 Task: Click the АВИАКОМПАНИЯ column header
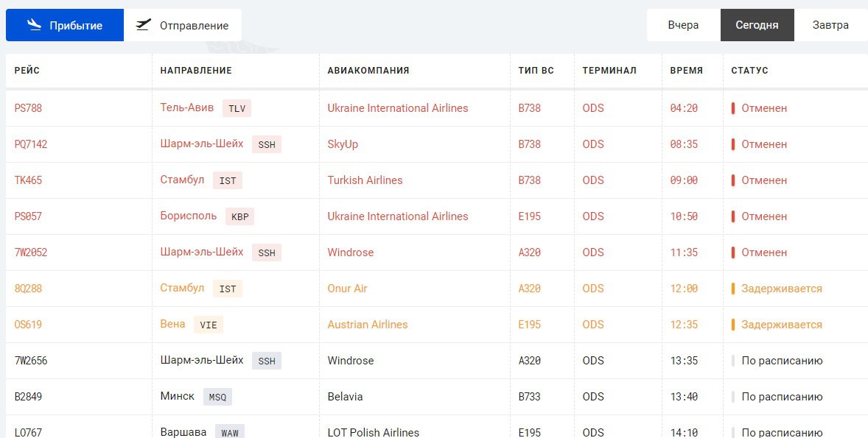[x=368, y=71]
